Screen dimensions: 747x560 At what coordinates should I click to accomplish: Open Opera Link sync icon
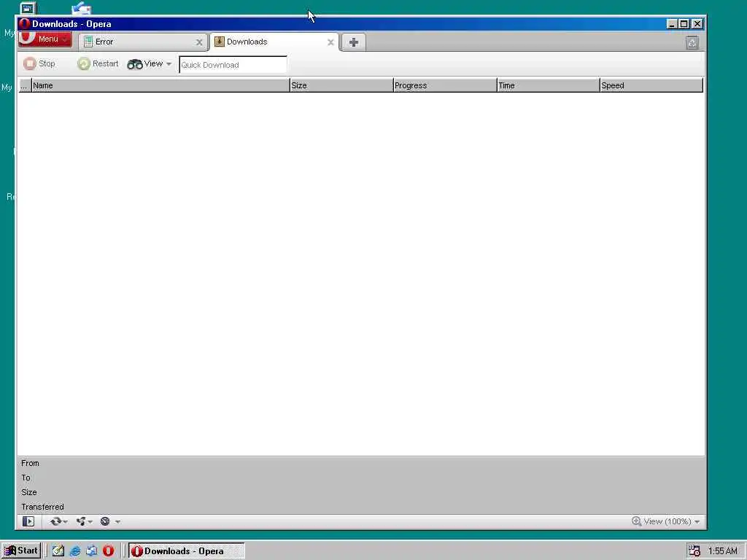point(55,521)
